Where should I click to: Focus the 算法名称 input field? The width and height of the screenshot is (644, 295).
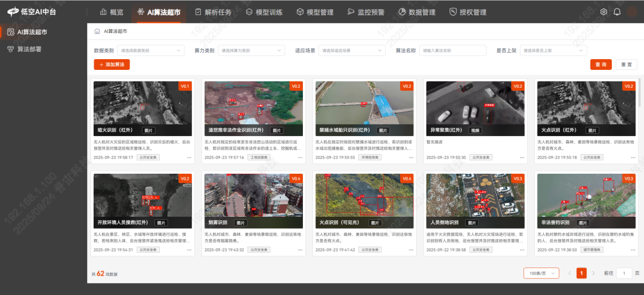pyautogui.click(x=453, y=51)
